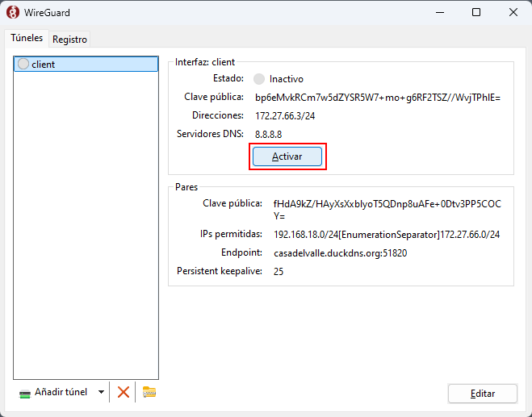Click the interface public key value
Image resolution: width=532 pixels, height=417 pixels.
point(378,98)
